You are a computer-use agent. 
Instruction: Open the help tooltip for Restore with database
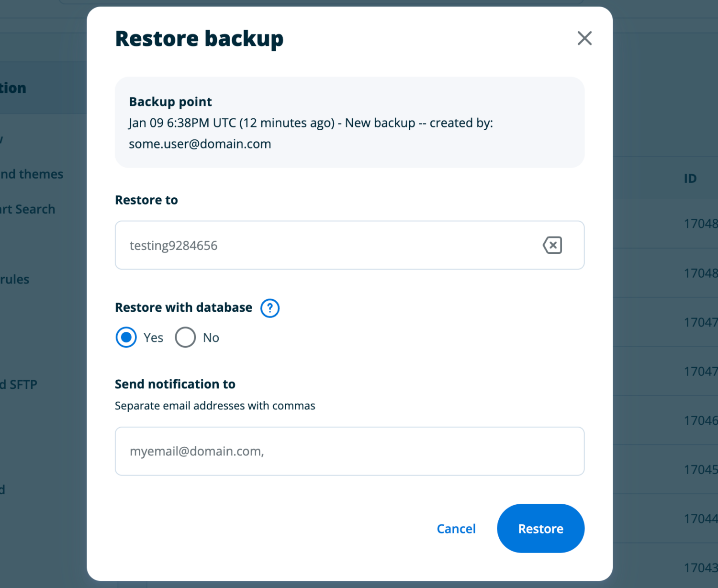[269, 308]
